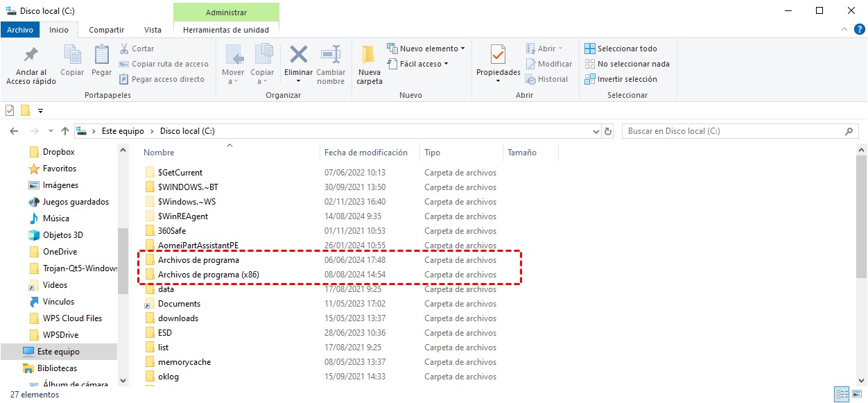
Task: Open the address bar history dropdown
Action: tap(596, 130)
